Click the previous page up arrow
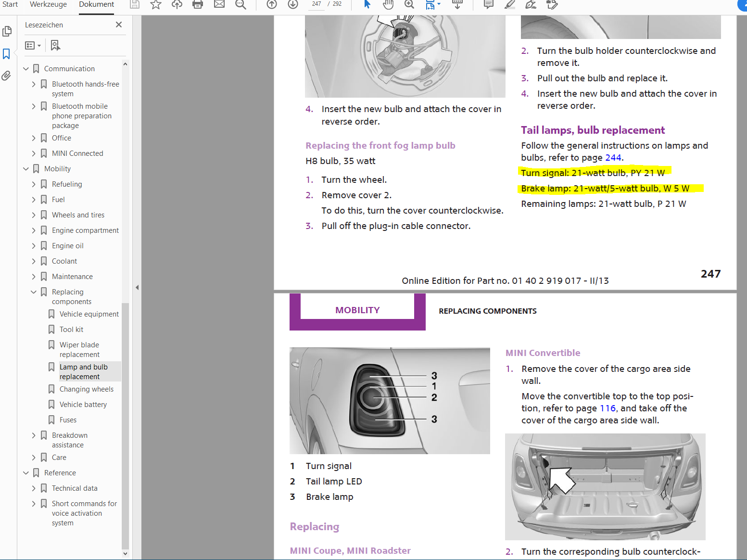 point(272,5)
